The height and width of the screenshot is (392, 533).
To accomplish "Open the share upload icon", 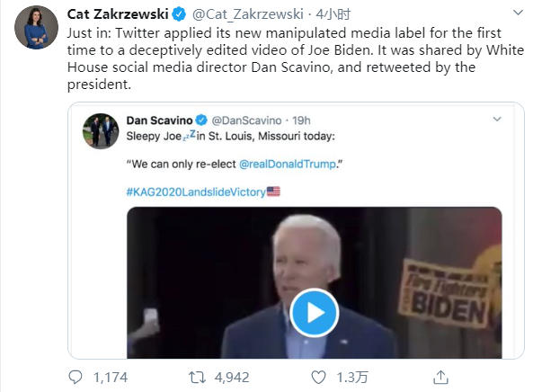I will click(x=441, y=377).
